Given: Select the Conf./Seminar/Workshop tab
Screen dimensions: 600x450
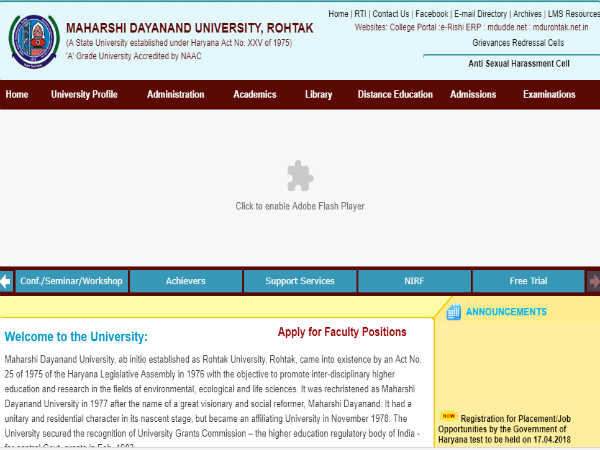Looking at the screenshot, I should click(x=71, y=281).
